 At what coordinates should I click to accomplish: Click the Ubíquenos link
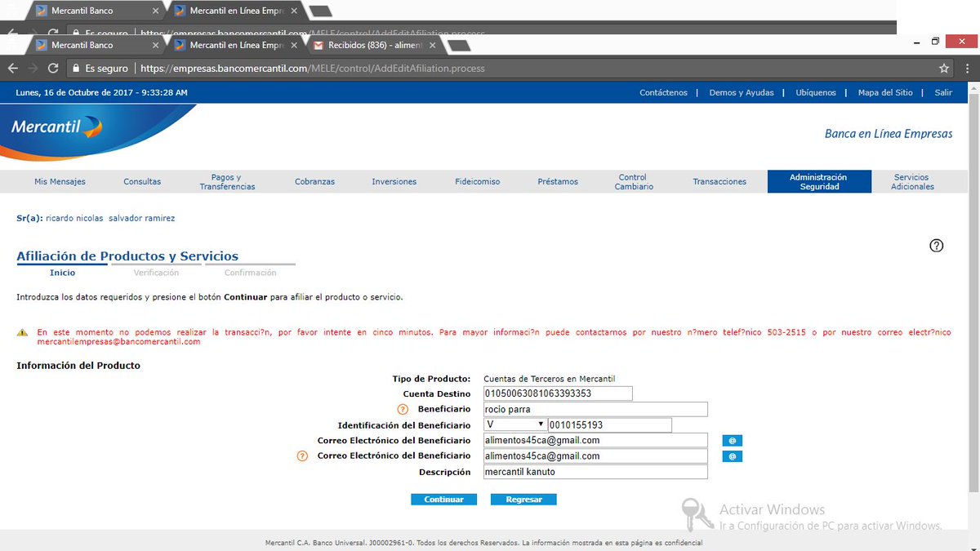click(x=816, y=92)
